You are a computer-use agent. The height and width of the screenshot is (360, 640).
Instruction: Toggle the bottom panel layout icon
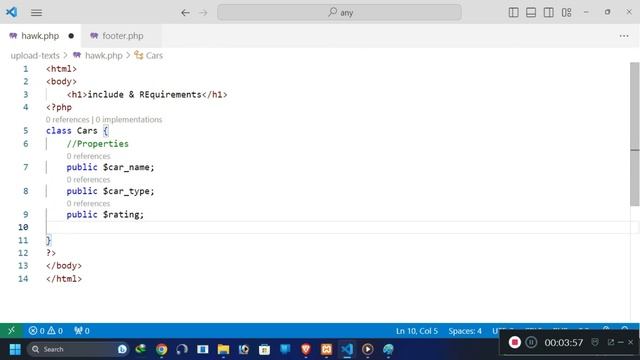tap(531, 12)
